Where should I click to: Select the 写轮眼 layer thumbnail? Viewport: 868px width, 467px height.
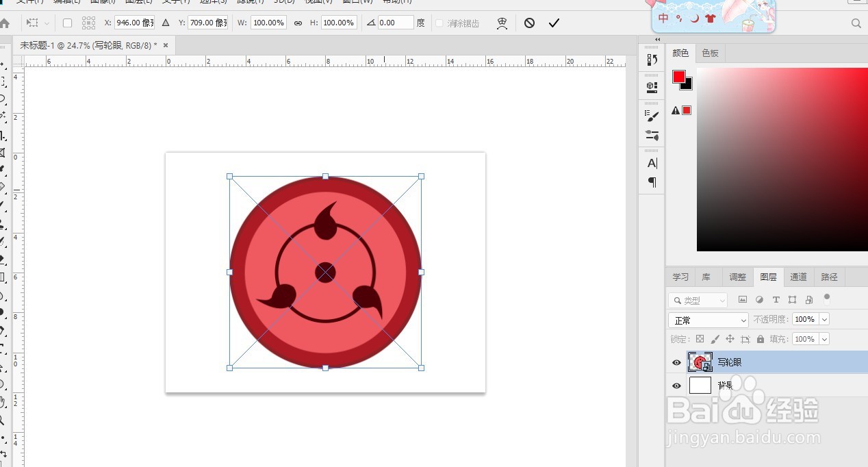click(700, 362)
